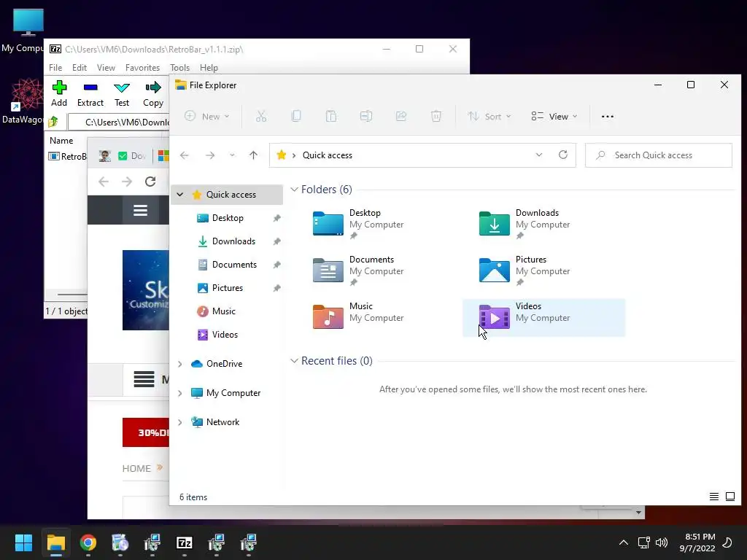Collapse the Folders (6) group
This screenshot has width=747, height=560.
coord(295,190)
